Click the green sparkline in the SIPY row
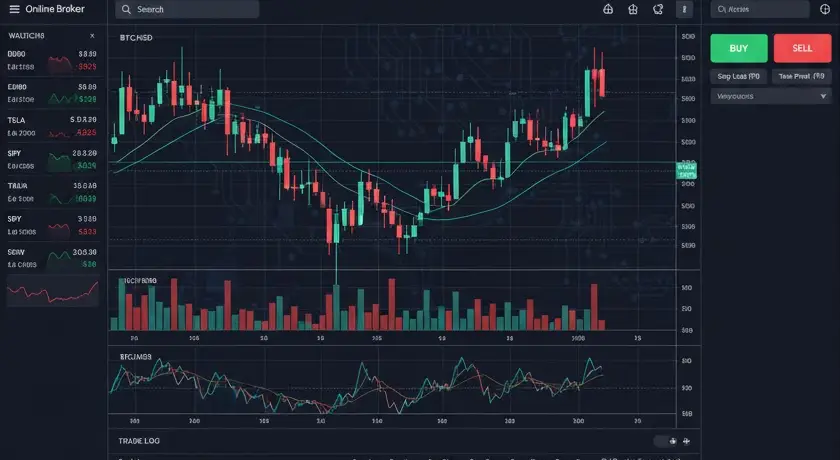This screenshot has height=460, width=840. (59, 162)
